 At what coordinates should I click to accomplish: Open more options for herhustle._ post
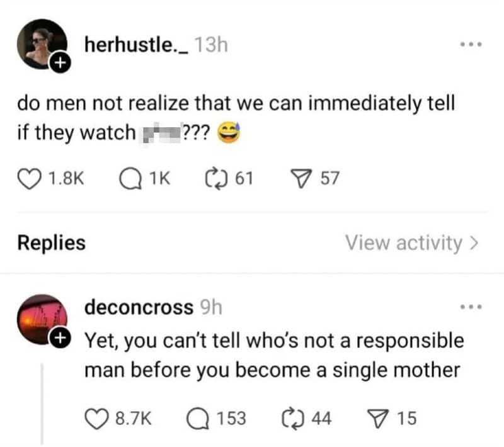pos(471,44)
